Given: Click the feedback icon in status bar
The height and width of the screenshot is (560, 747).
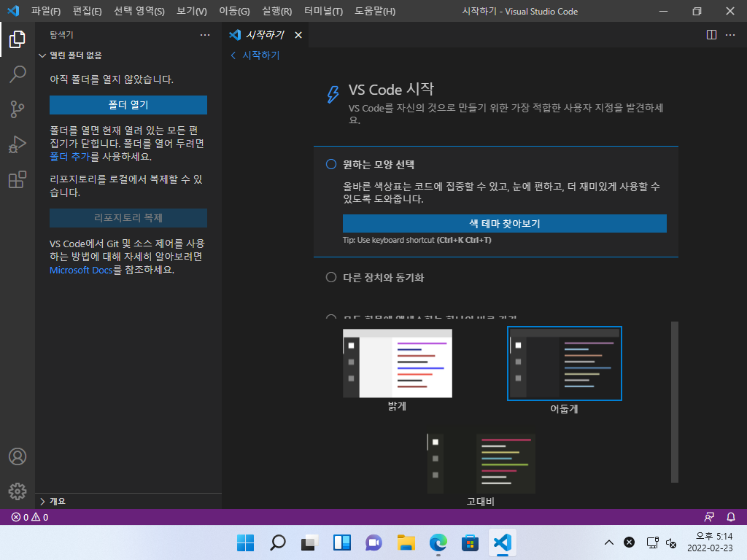Looking at the screenshot, I should 709,517.
